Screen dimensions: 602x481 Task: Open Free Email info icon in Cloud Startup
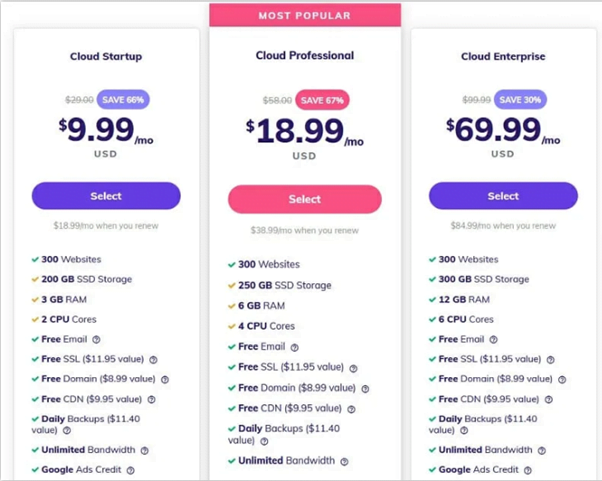(96, 340)
